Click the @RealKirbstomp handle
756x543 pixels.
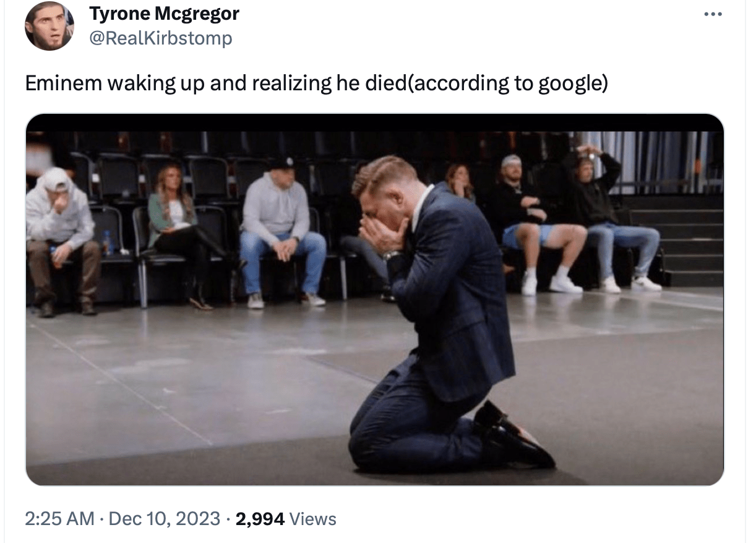point(161,38)
